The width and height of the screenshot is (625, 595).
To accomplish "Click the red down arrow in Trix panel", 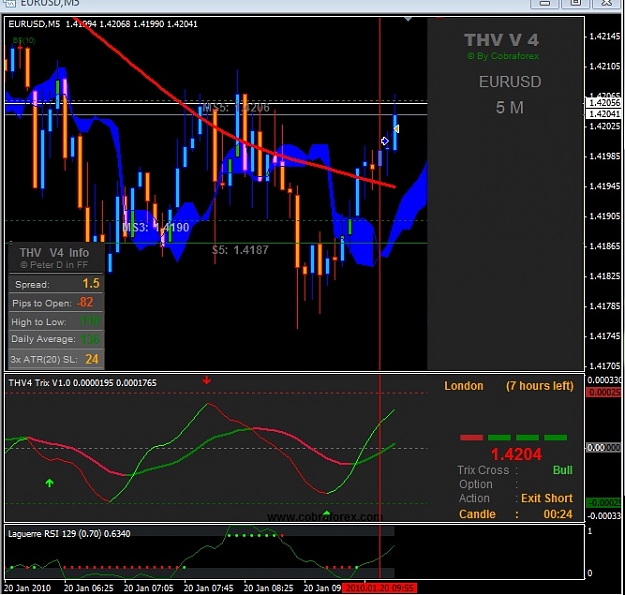I will [x=206, y=380].
